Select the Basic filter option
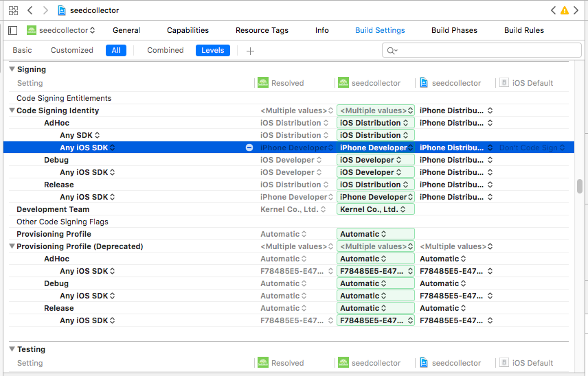 click(x=22, y=50)
